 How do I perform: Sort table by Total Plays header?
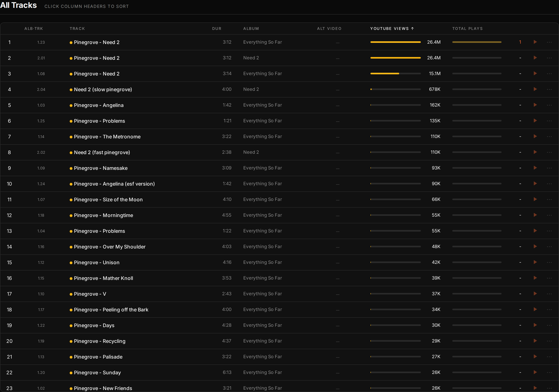(467, 29)
